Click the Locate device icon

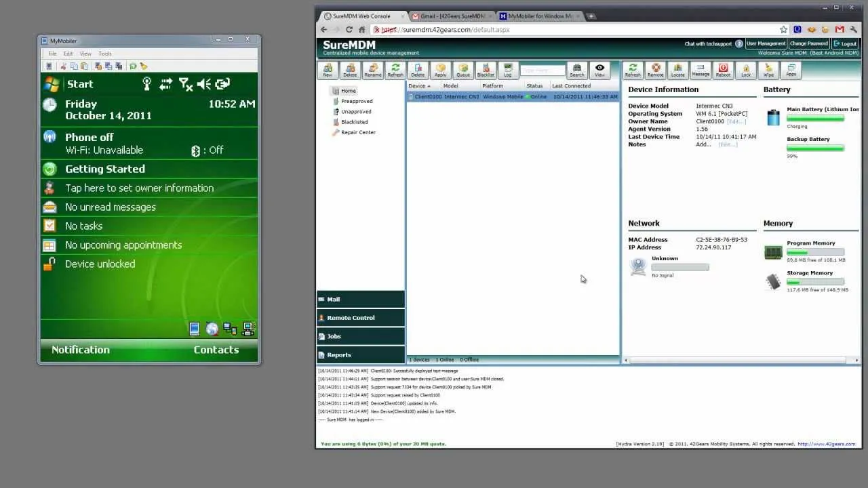pyautogui.click(x=677, y=70)
